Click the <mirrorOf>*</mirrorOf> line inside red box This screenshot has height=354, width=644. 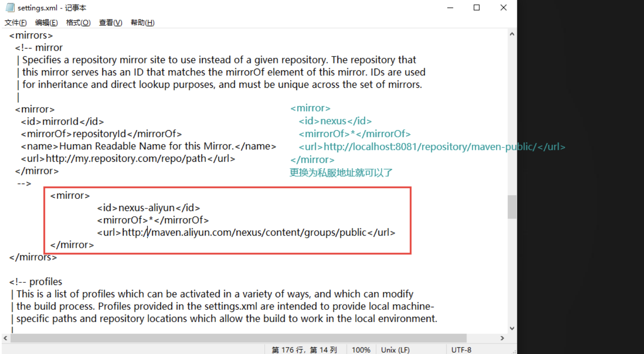153,220
